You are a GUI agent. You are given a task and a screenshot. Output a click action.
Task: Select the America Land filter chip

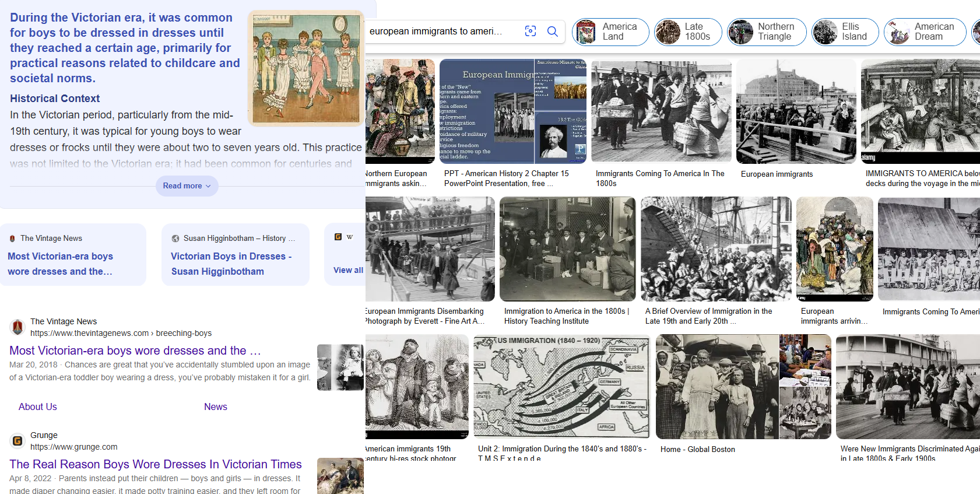(610, 31)
